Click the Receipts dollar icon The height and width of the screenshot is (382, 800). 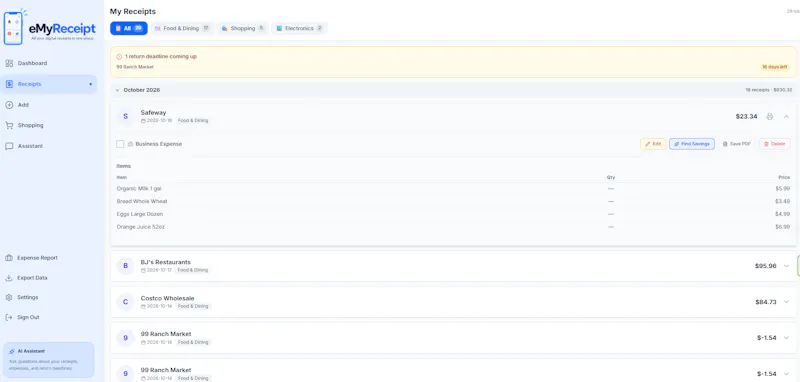9,84
